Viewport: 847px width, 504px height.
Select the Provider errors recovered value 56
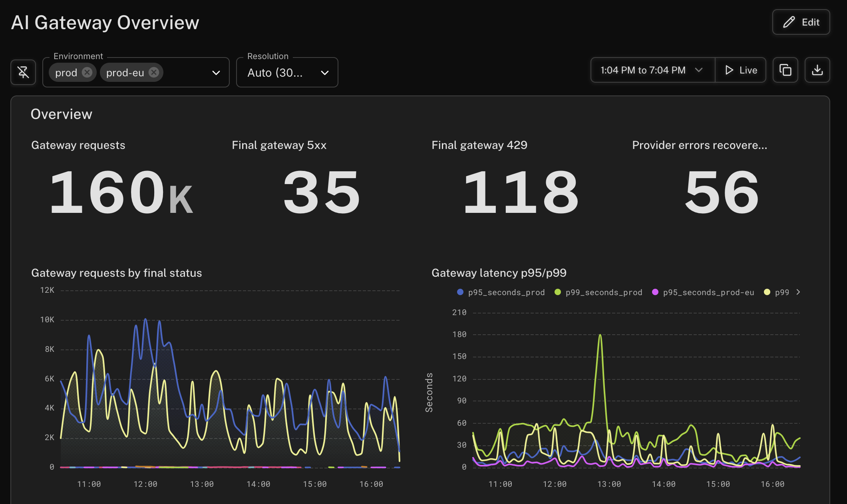(x=722, y=192)
